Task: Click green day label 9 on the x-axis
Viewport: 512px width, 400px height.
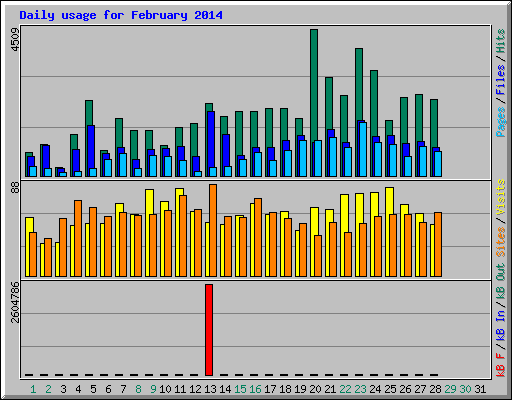Action: [153, 389]
